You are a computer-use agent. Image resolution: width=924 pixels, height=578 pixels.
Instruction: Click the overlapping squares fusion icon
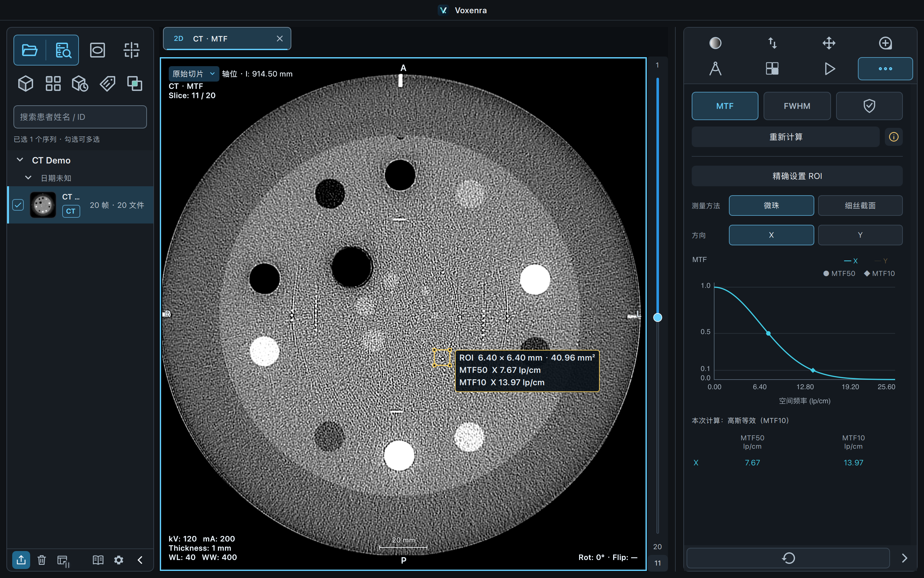pos(135,83)
